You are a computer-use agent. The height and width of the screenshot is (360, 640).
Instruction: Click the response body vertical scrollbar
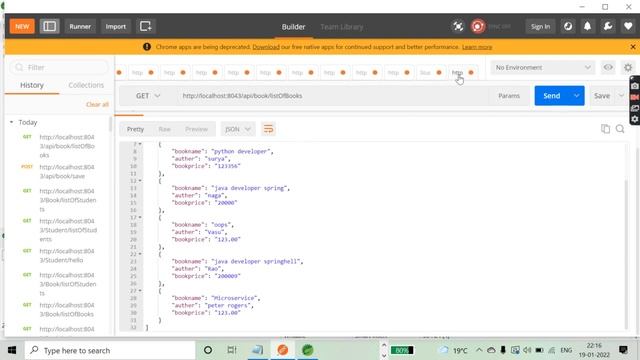pos(626,253)
